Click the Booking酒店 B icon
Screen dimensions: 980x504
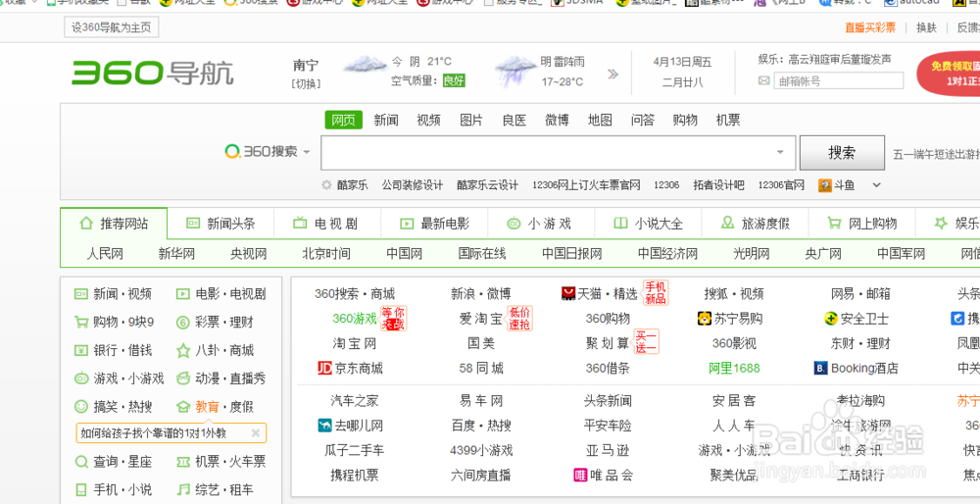(820, 368)
